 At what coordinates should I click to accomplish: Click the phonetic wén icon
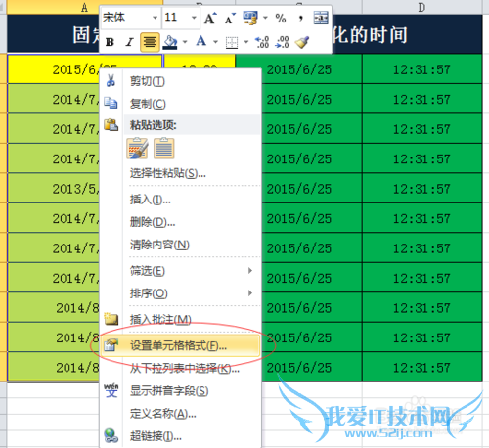pos(111,390)
